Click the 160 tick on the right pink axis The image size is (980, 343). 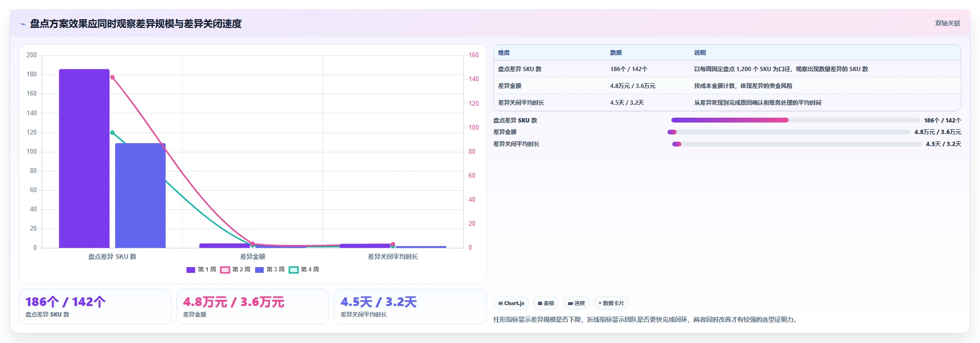coord(474,55)
